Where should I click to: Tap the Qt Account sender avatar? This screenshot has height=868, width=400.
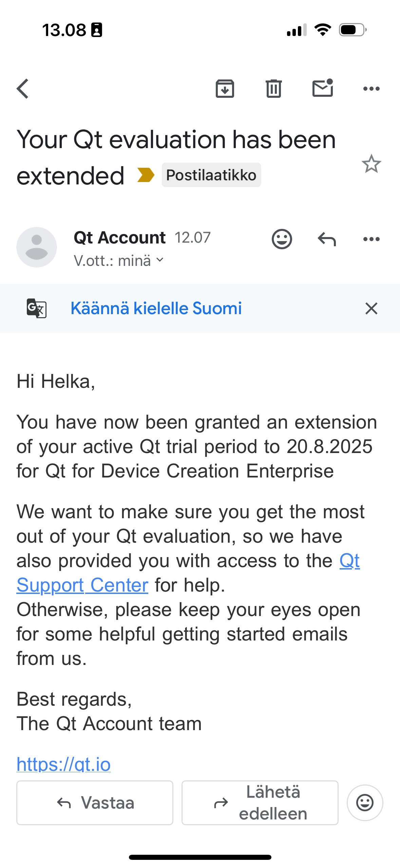pos(37,247)
